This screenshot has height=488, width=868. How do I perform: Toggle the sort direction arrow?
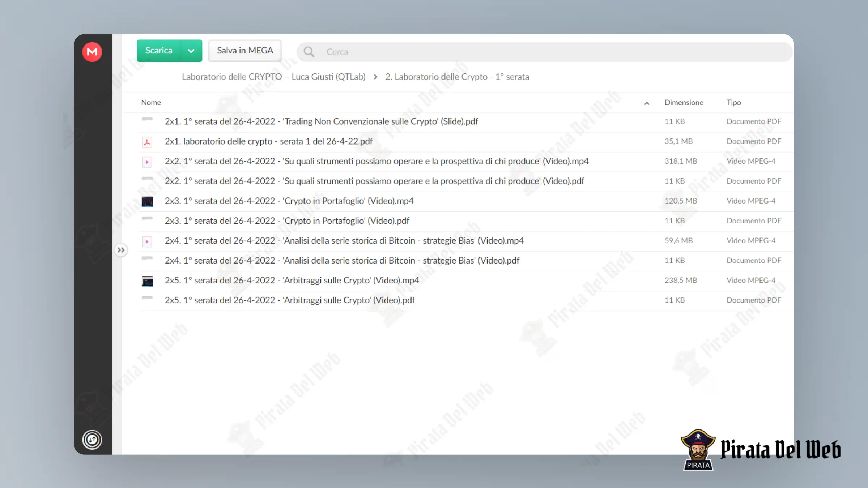(647, 103)
